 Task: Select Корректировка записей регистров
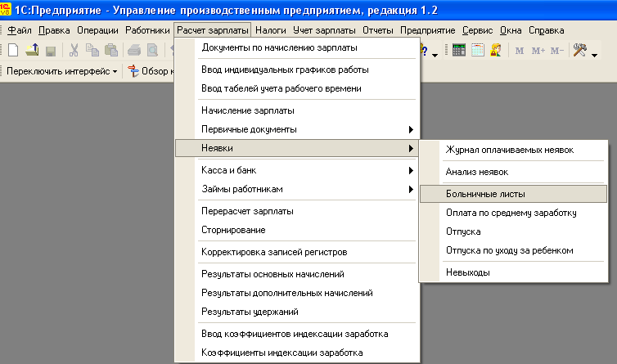click(x=297, y=252)
